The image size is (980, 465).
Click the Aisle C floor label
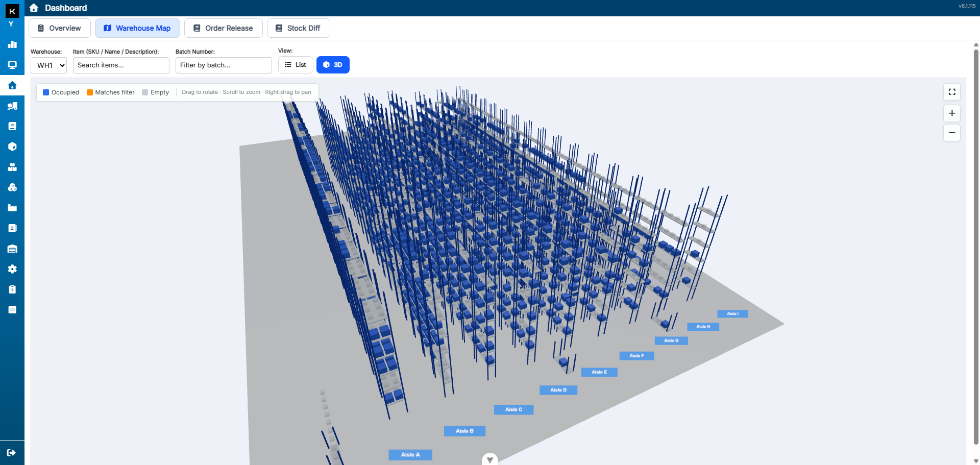pos(514,410)
